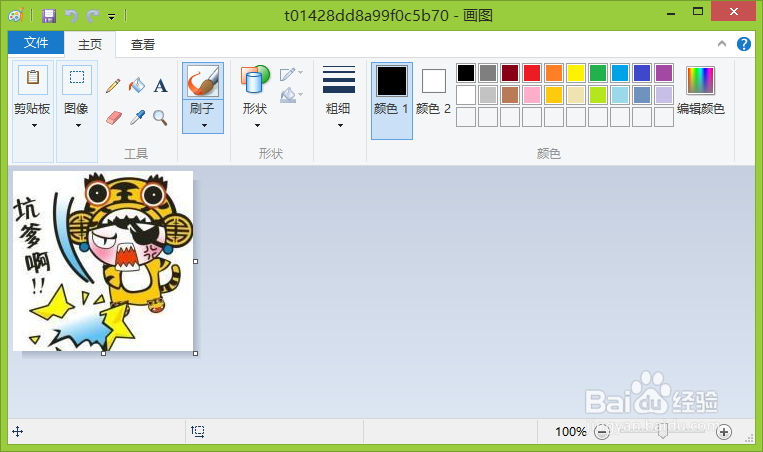Switch to the 主页 tab

(x=90, y=44)
